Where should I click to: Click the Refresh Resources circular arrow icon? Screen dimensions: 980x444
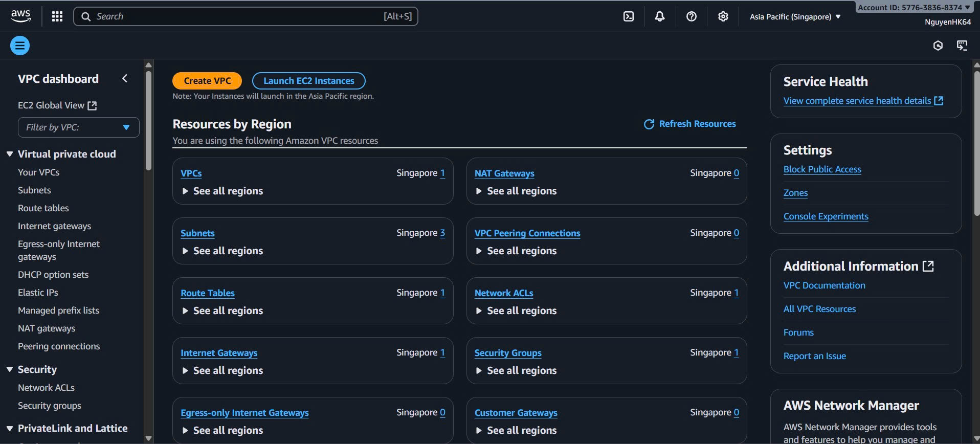tap(649, 124)
